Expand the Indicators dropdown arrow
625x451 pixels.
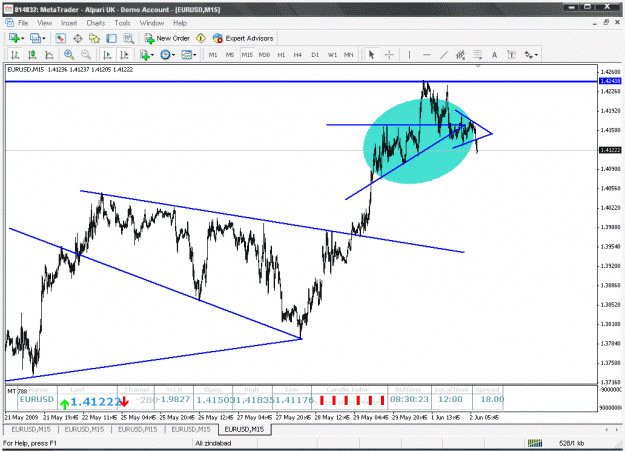[x=153, y=55]
